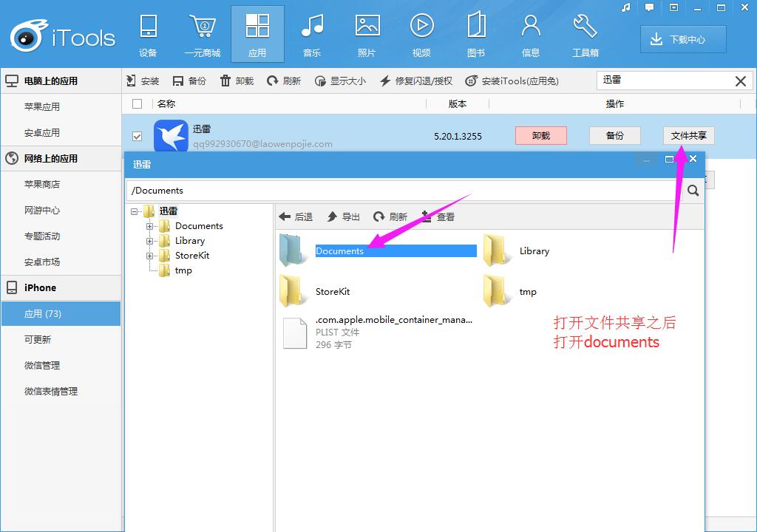
Task: Click 安装iTools(应用兔) toolbar button
Action: coord(512,81)
